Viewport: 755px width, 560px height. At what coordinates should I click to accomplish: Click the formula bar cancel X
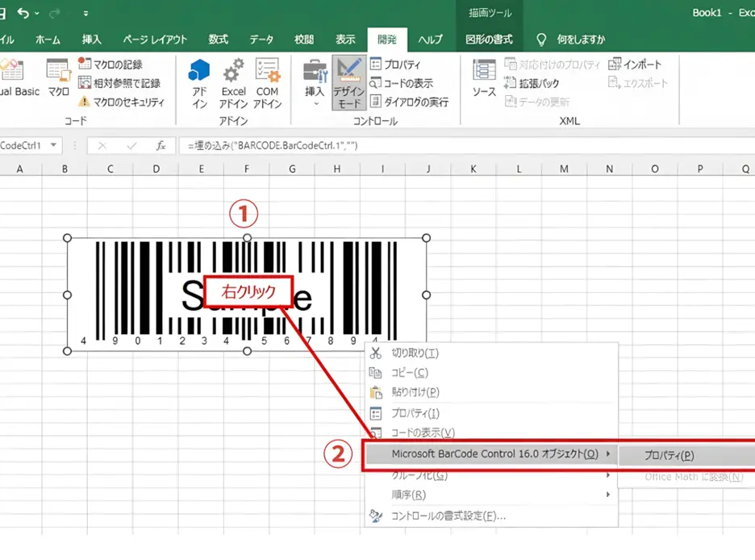pyautogui.click(x=102, y=145)
